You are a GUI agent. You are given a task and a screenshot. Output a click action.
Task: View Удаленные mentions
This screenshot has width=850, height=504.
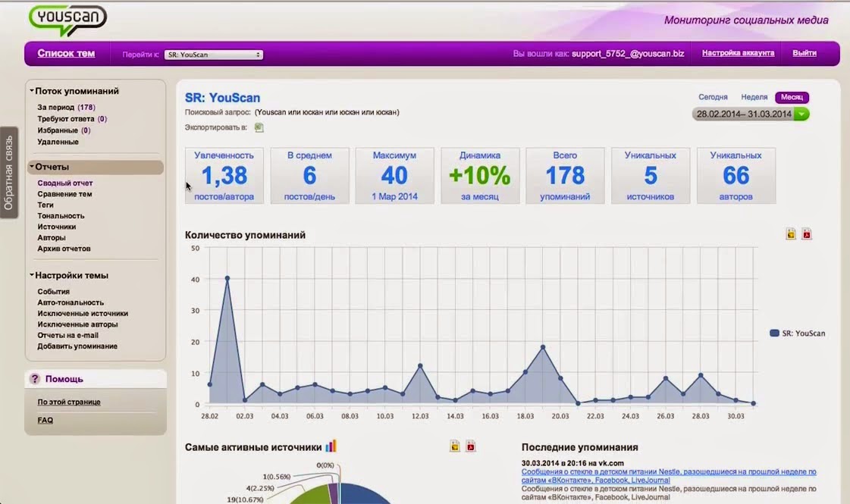tap(58, 142)
